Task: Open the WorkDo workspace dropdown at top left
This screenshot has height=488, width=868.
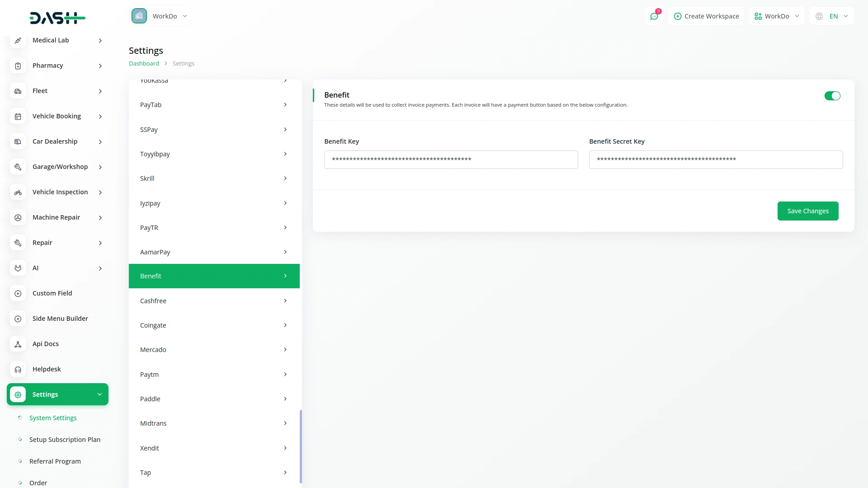Action: pos(160,16)
